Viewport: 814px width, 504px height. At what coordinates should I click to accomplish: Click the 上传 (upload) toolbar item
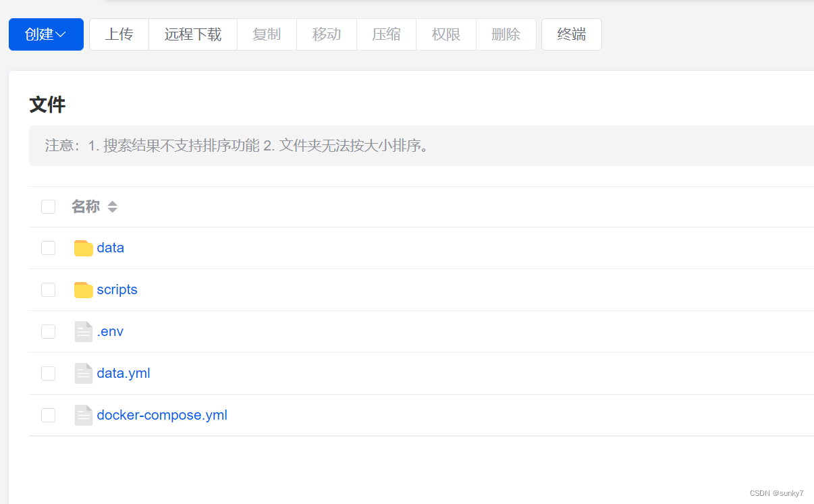point(119,34)
